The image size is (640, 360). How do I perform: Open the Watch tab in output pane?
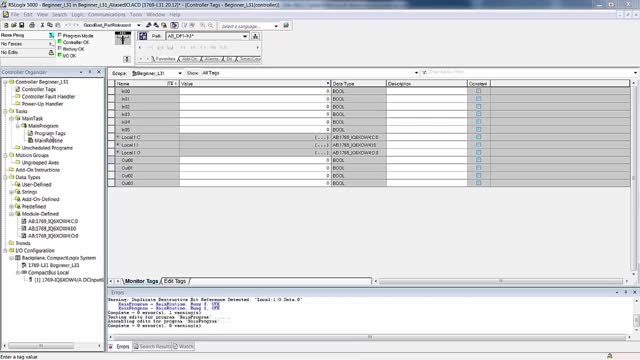pyautogui.click(x=183, y=347)
